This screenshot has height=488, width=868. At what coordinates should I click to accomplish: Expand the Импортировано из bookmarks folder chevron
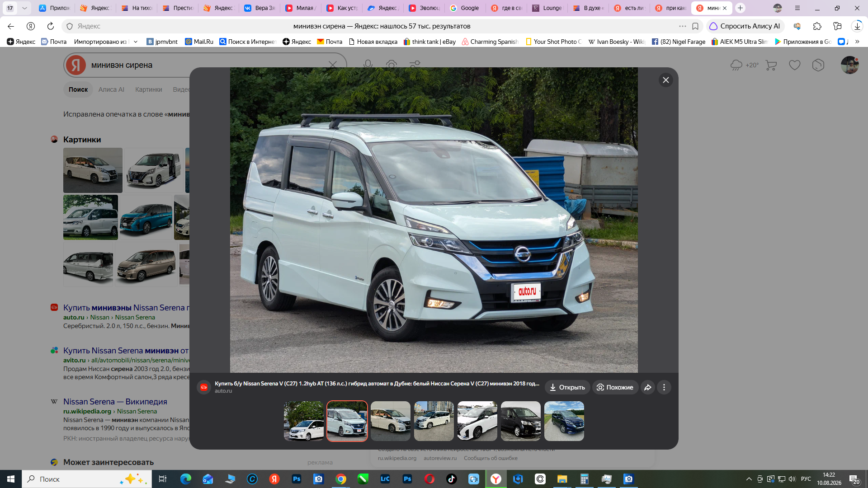[x=136, y=42]
